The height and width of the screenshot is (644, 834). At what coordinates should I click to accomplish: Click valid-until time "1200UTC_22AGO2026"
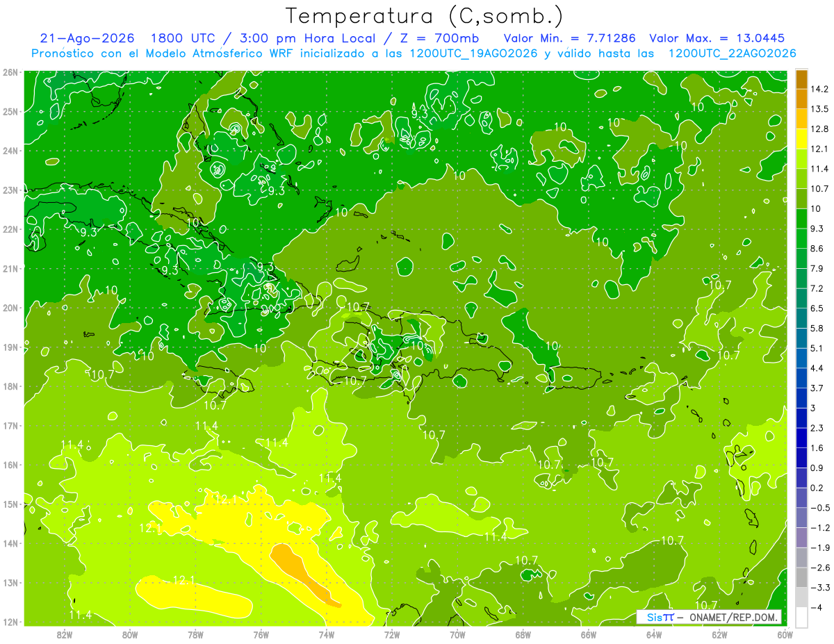point(732,53)
